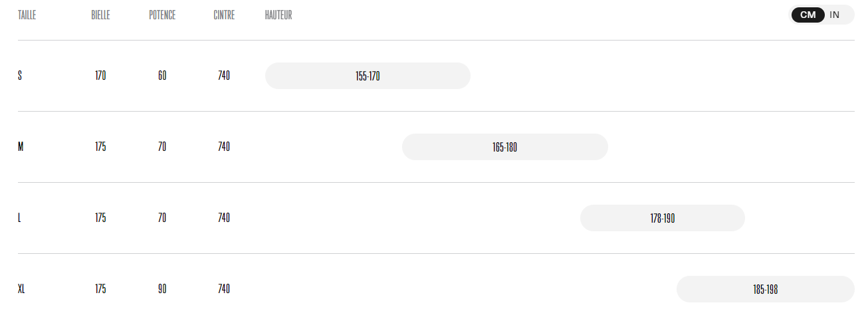
Task: Click the TAILLE column header
Action: pyautogui.click(x=27, y=15)
